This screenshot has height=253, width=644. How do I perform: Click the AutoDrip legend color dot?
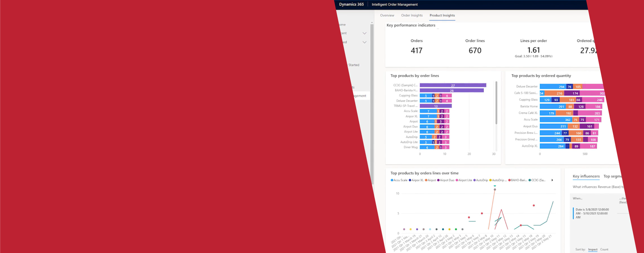(x=475, y=180)
